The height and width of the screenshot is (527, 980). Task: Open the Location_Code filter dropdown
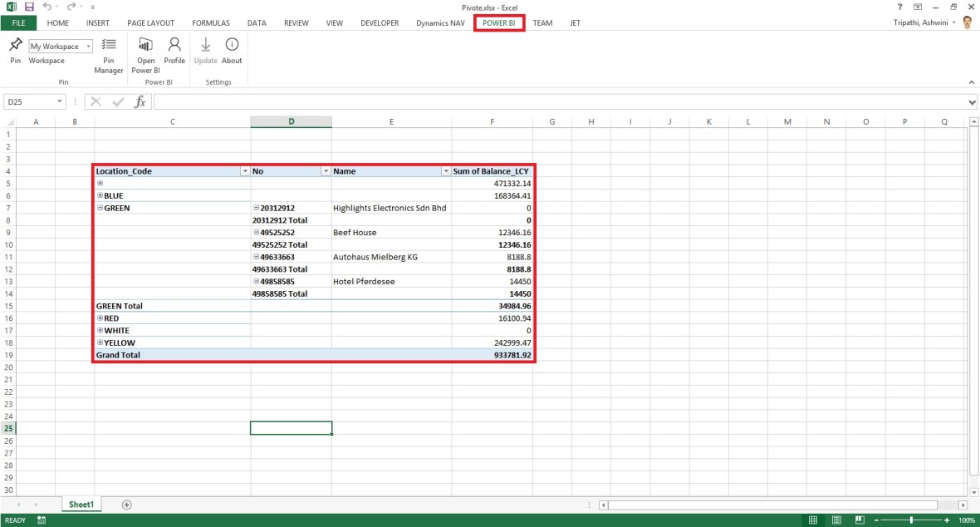click(x=245, y=170)
